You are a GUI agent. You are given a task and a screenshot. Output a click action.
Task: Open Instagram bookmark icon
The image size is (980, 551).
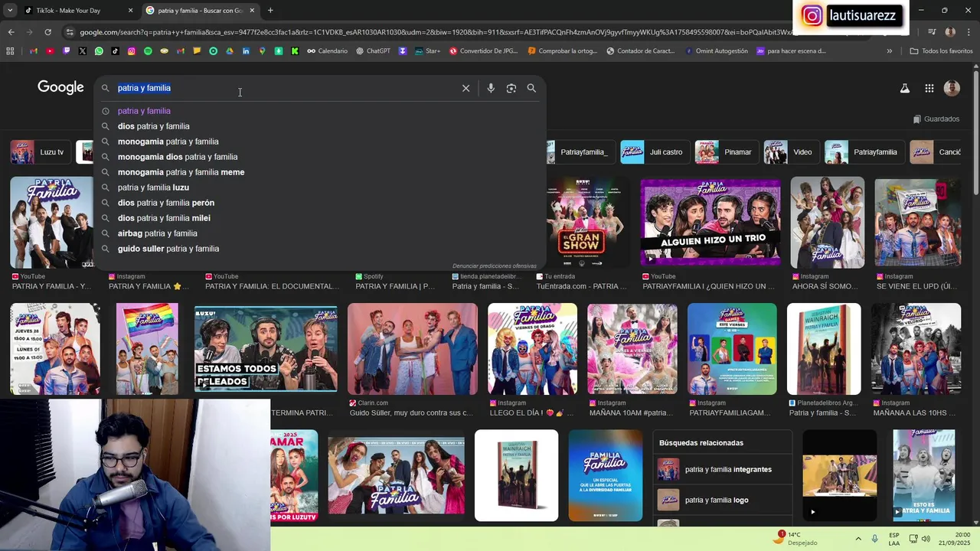132,51
